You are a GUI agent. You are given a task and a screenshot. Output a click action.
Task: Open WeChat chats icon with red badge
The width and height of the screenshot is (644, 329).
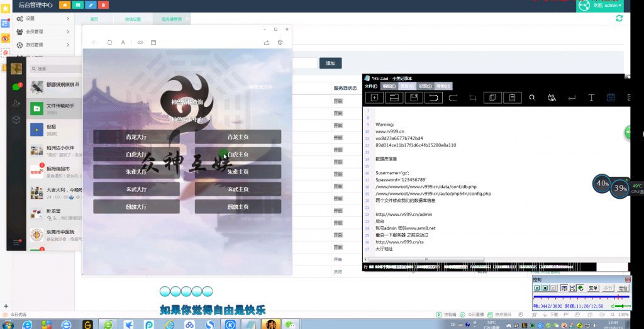pyautogui.click(x=16, y=87)
